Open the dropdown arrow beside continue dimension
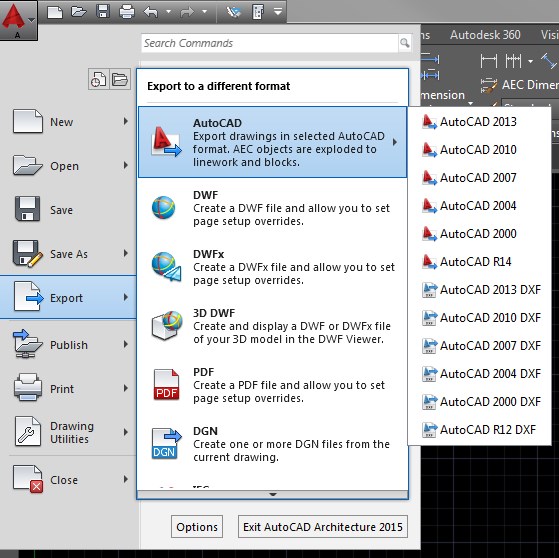Image resolution: width=559 pixels, height=558 pixels. pos(530,61)
